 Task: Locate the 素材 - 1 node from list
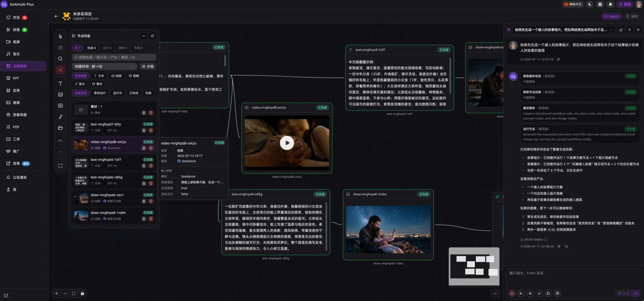click(144, 113)
